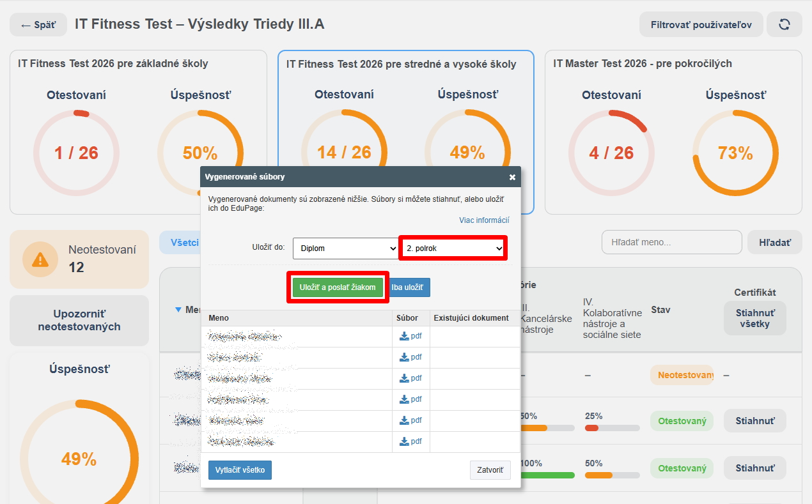Viewport: 812px width, 504px height.
Task: Click the refresh icon button
Action: 785,25
